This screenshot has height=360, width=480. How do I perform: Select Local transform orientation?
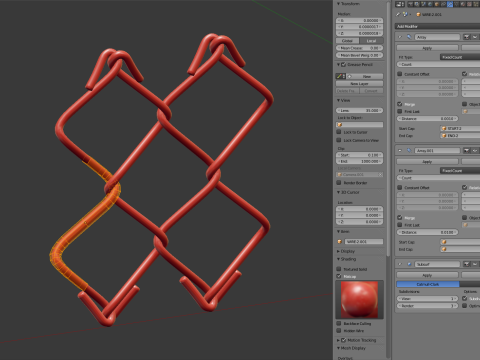tap(371, 41)
